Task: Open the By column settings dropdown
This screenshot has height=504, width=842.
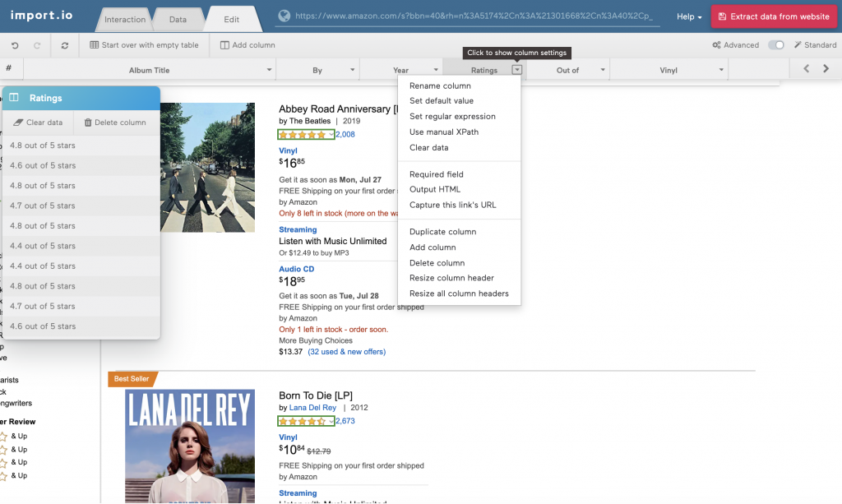Action: coord(352,71)
